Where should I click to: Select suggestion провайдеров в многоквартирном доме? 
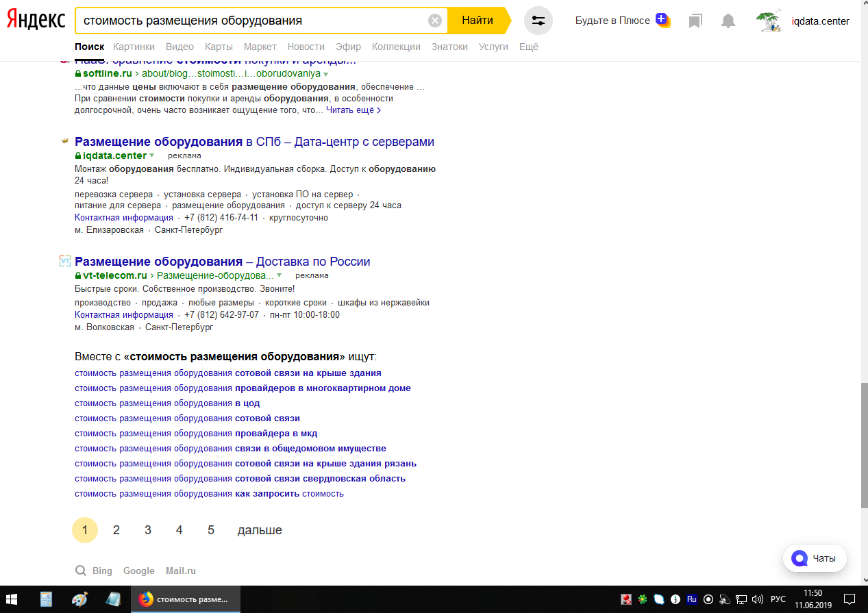click(x=243, y=388)
